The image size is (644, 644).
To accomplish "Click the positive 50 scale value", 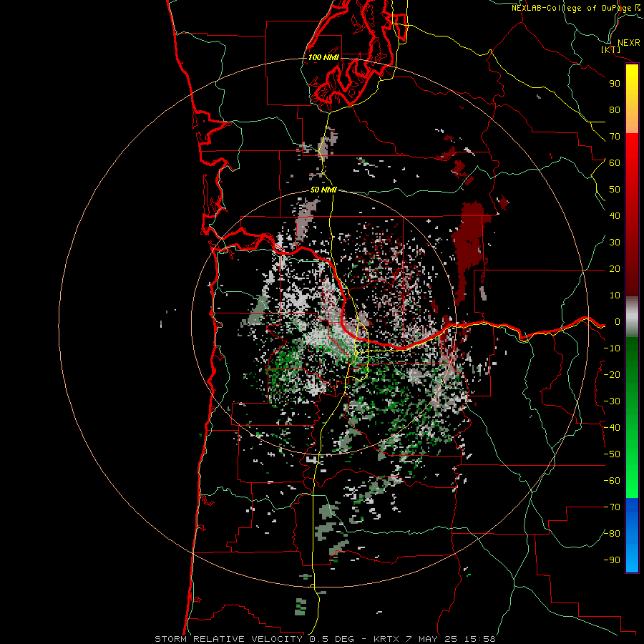I will (615, 190).
